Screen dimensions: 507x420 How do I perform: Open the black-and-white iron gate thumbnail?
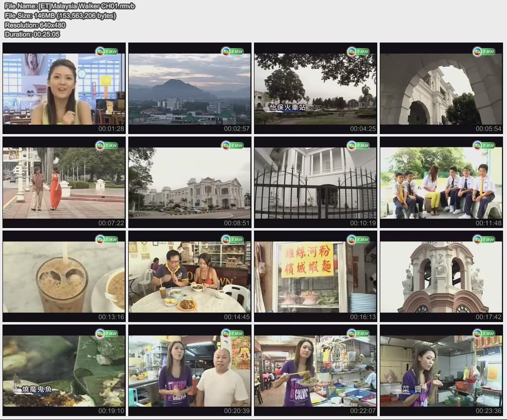pyautogui.click(x=315, y=183)
